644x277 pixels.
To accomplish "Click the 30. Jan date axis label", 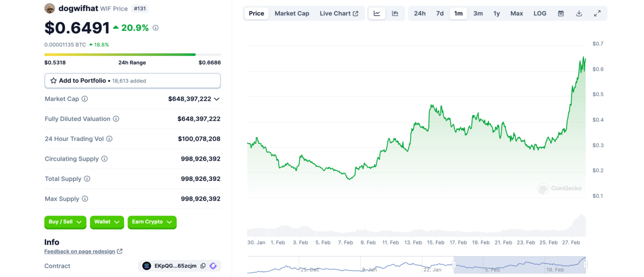I will (x=256, y=242).
